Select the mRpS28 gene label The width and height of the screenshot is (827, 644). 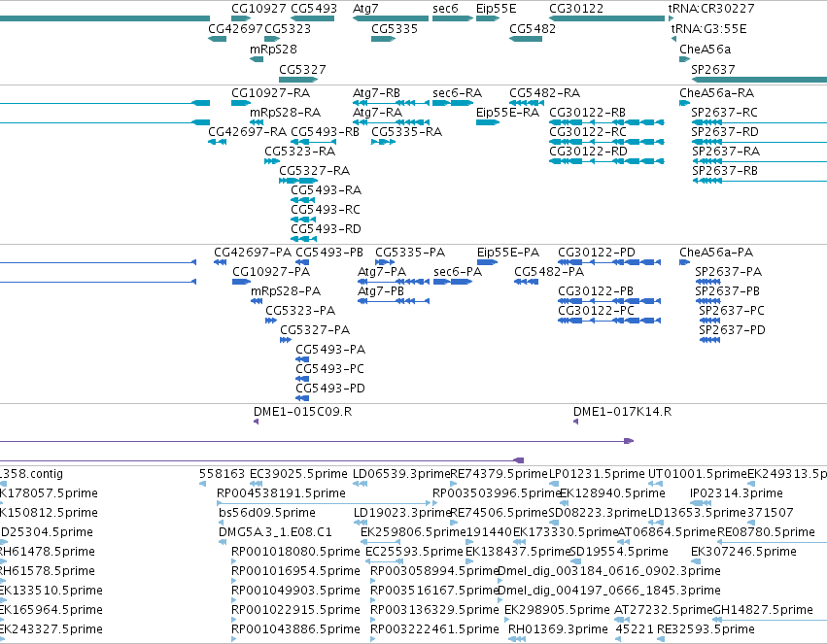click(x=273, y=49)
